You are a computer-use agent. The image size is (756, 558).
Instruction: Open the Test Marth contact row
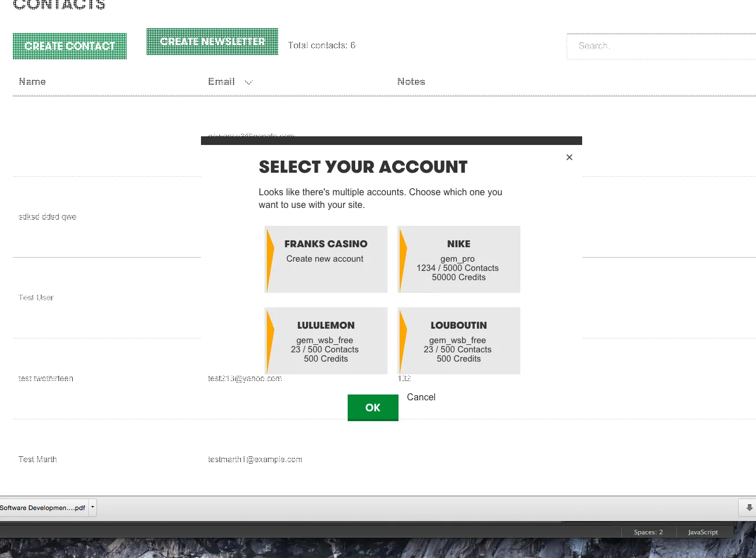pos(38,459)
